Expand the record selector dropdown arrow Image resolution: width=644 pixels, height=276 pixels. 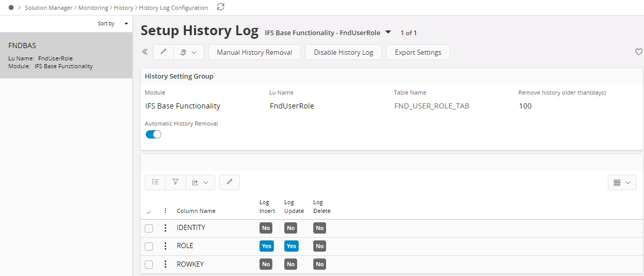point(388,32)
